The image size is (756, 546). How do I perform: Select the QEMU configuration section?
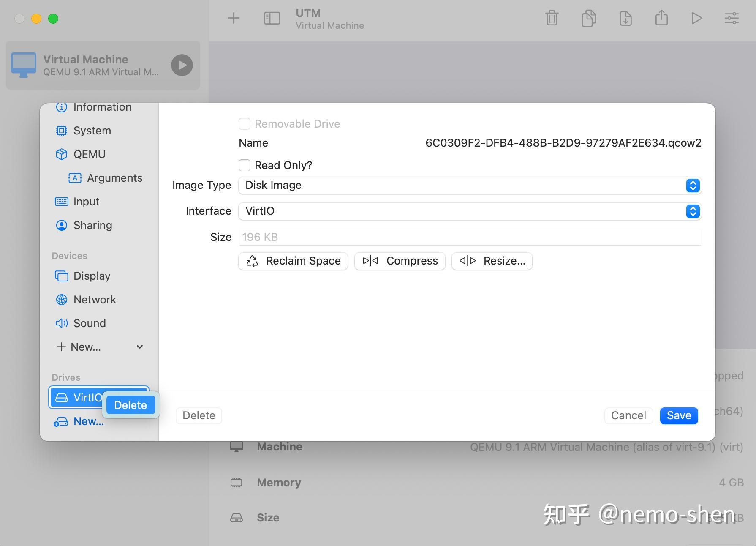(x=89, y=154)
